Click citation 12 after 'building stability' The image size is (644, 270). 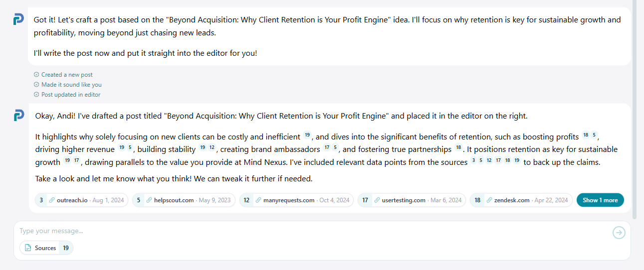212,148
